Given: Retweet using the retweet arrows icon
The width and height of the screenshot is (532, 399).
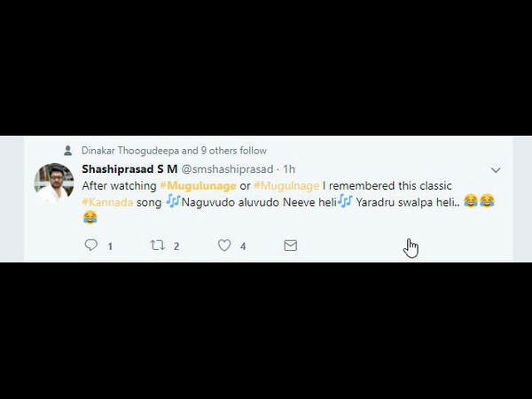Looking at the screenshot, I should click(158, 245).
